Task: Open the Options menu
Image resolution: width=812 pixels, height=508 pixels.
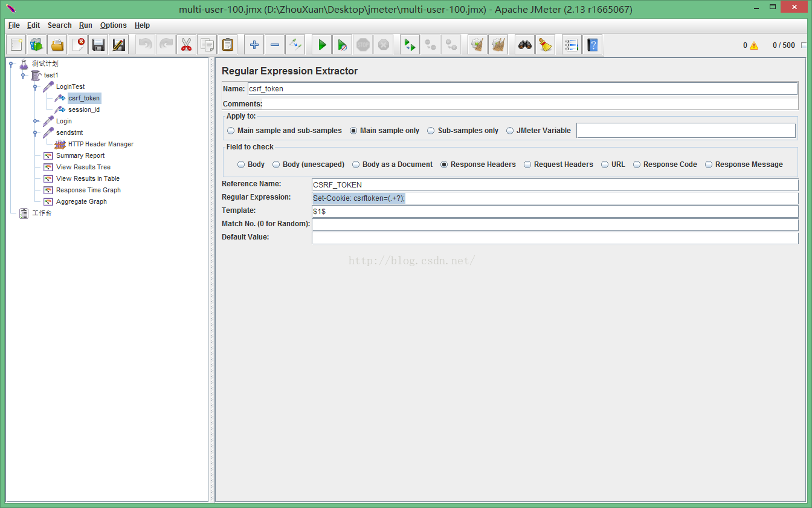Action: tap(114, 25)
